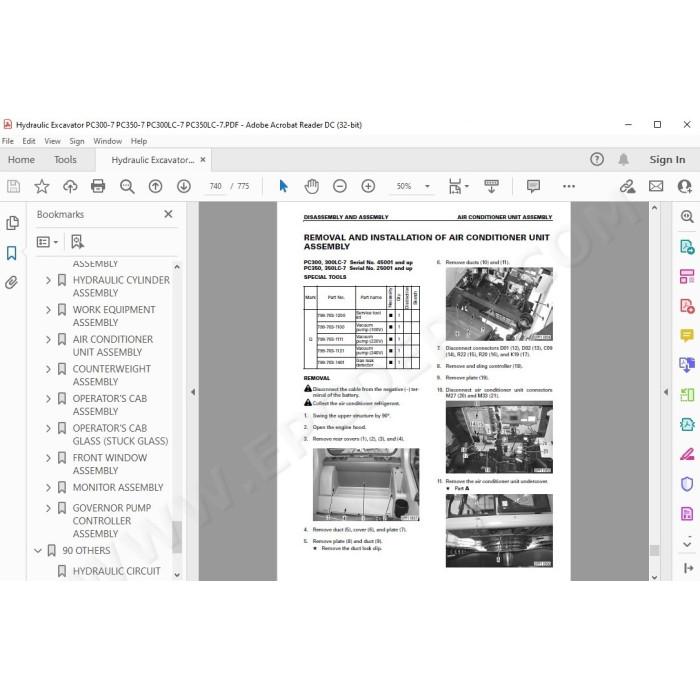This screenshot has width=700, height=700.
Task: Open the yellow Comment tool
Action: [x=687, y=335]
